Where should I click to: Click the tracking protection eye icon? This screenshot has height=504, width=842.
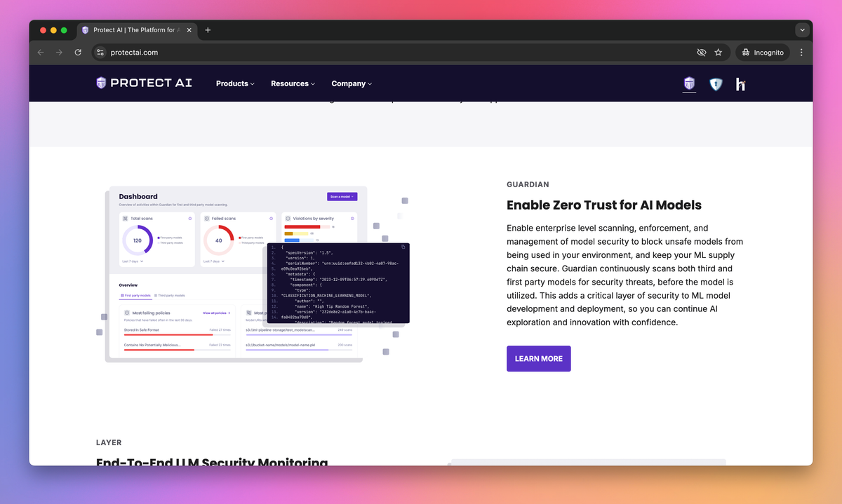(701, 53)
